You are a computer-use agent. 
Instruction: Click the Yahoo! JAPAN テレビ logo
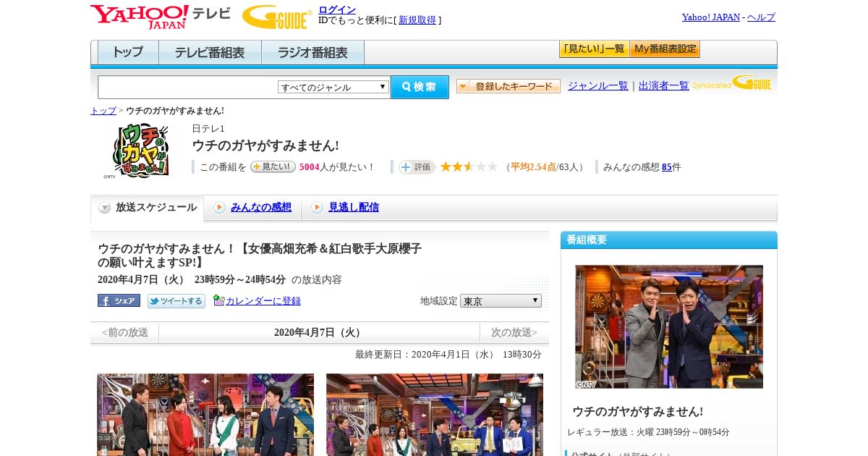coord(161,17)
